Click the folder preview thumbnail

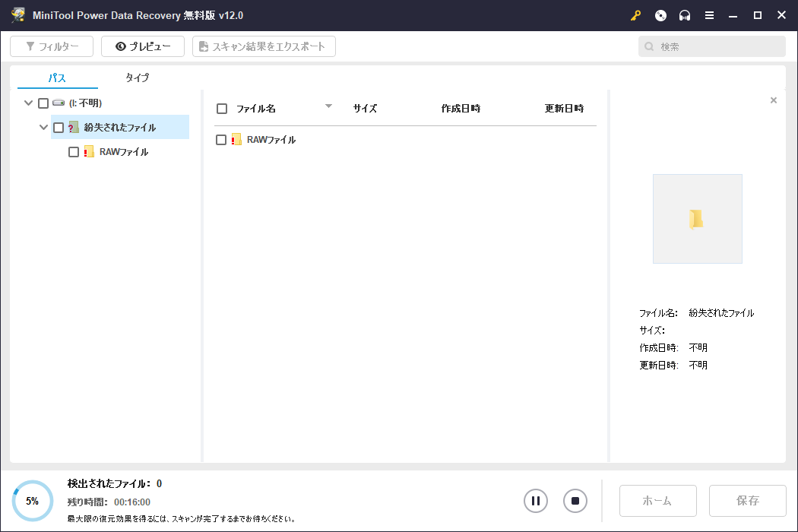pyautogui.click(x=697, y=219)
